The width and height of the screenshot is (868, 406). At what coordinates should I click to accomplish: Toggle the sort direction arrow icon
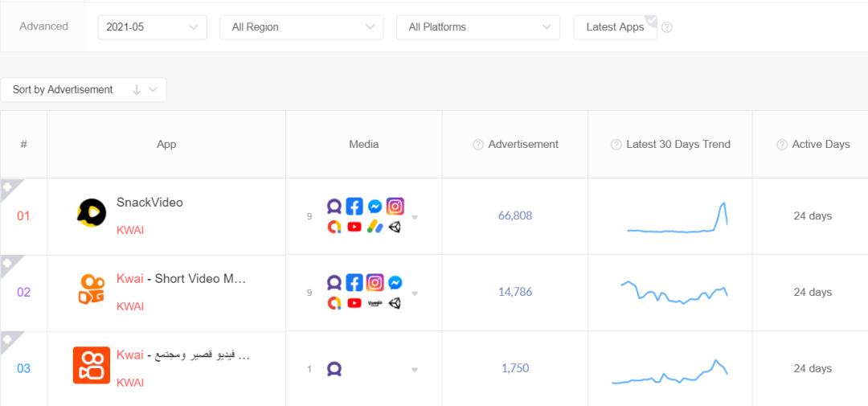click(x=136, y=90)
